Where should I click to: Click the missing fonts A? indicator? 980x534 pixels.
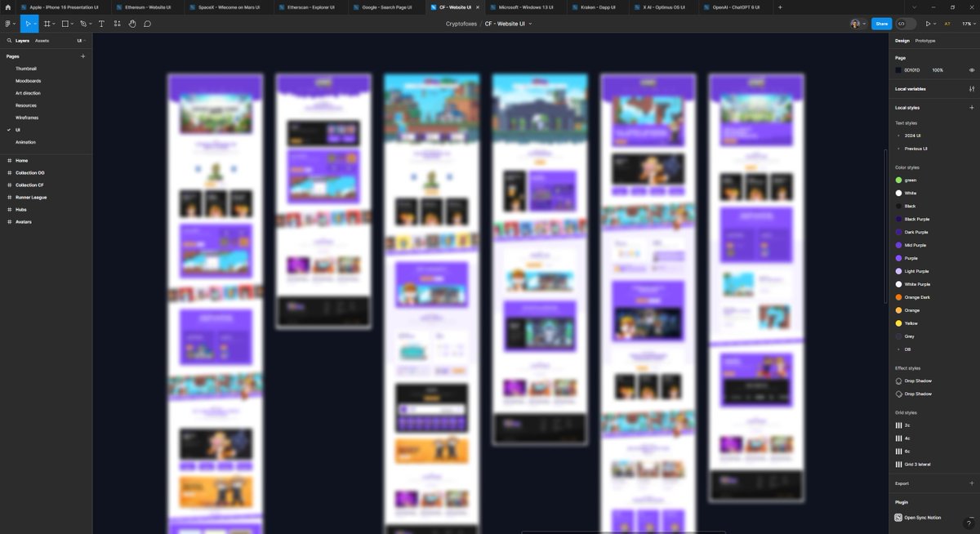click(x=947, y=24)
